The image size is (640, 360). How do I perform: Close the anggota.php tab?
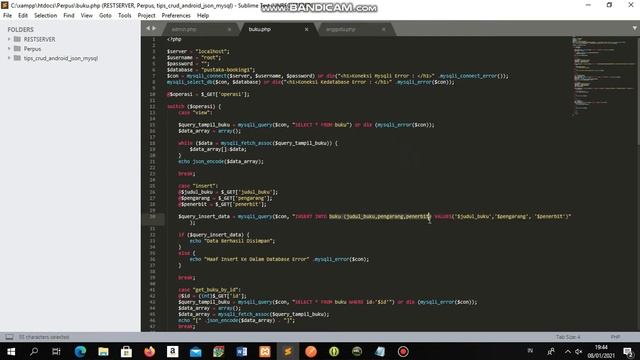[x=384, y=29]
